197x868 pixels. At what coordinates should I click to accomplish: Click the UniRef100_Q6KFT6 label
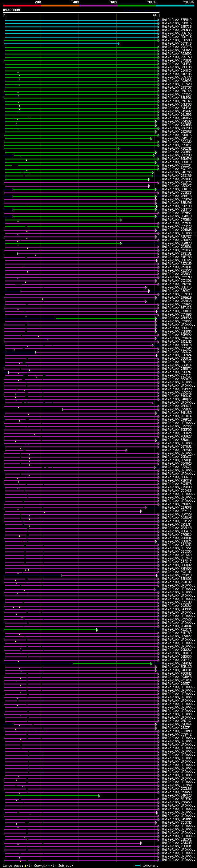click(177, 189)
